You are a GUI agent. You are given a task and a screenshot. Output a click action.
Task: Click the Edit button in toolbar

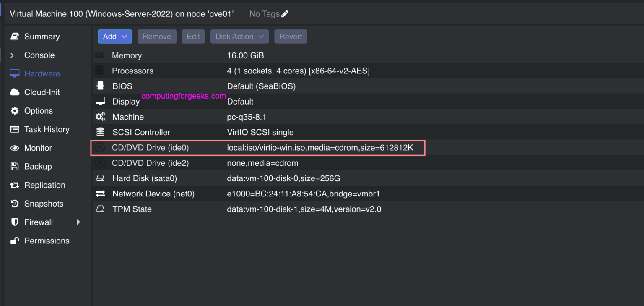pos(193,37)
